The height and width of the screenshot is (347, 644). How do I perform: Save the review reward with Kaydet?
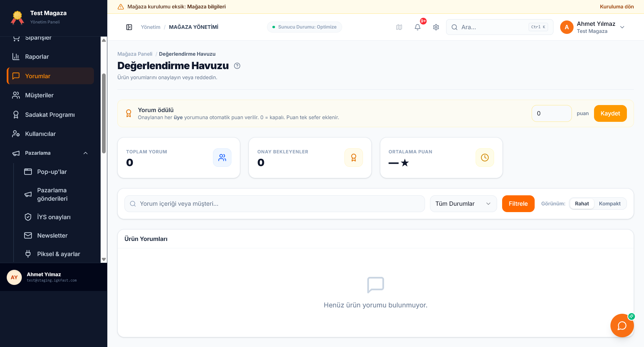click(x=610, y=113)
